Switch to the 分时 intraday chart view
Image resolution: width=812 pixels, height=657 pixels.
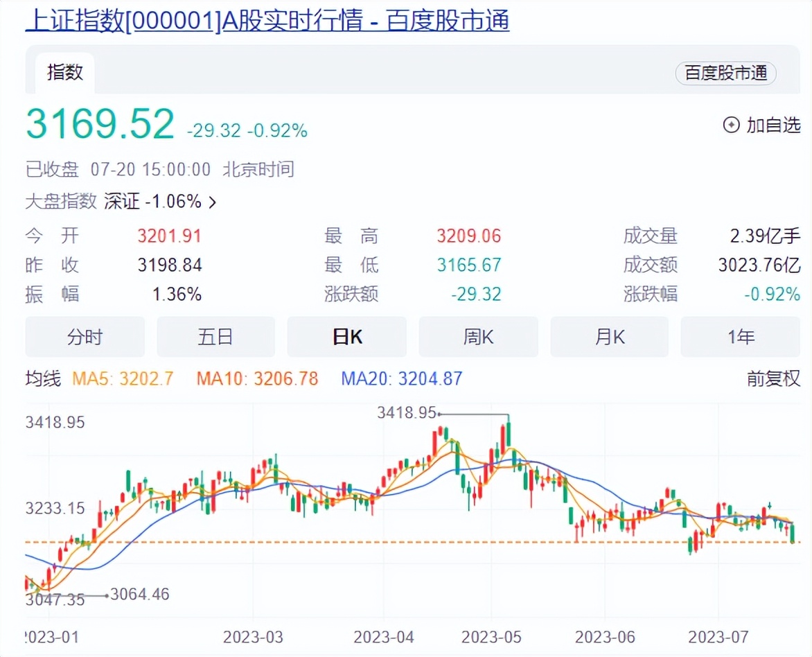(x=85, y=337)
